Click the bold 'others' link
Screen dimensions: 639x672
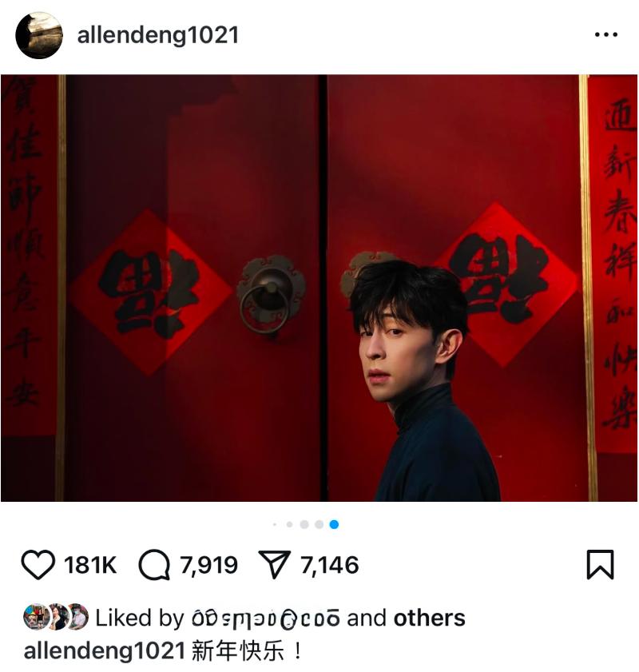pos(429,618)
